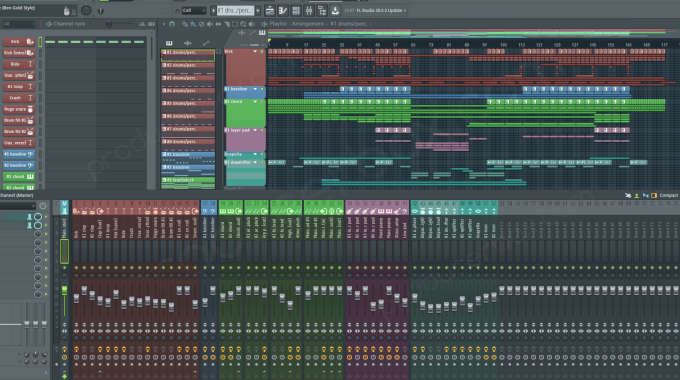Open the Compact mixer layout dropdown
680x380 pixels.
[x=668, y=196]
